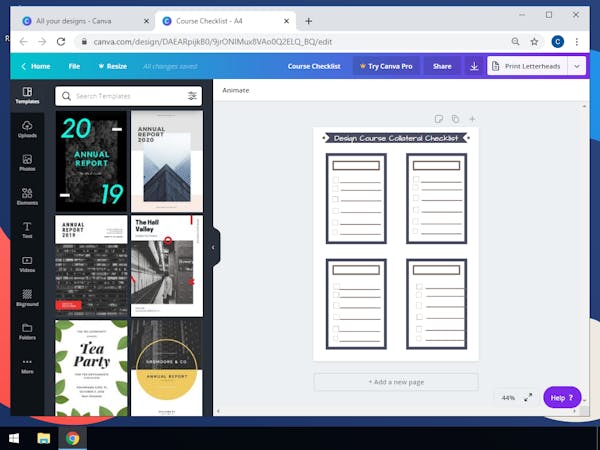Click Add a new page
The height and width of the screenshot is (450, 600).
click(x=396, y=382)
